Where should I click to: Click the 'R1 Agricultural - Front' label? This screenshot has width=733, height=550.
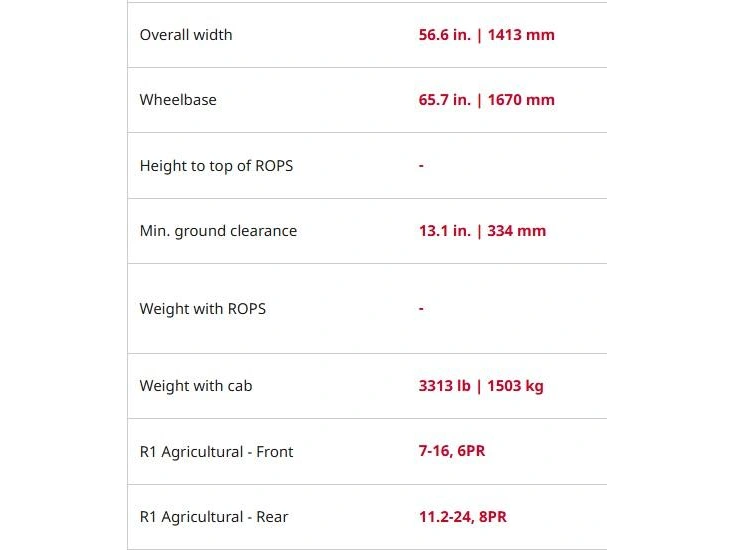click(216, 452)
